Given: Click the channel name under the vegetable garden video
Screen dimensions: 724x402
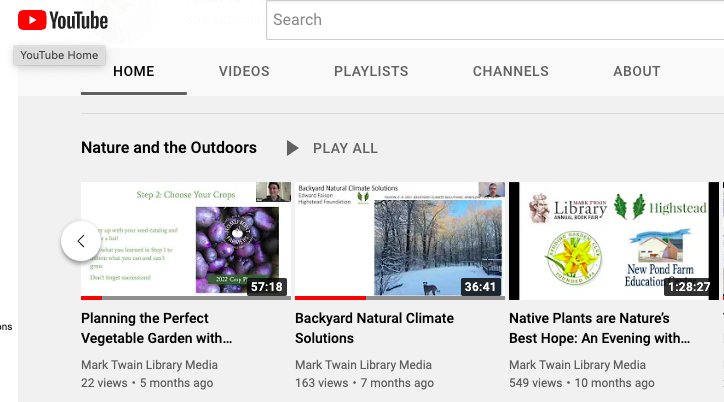Looking at the screenshot, I should pyautogui.click(x=149, y=365).
